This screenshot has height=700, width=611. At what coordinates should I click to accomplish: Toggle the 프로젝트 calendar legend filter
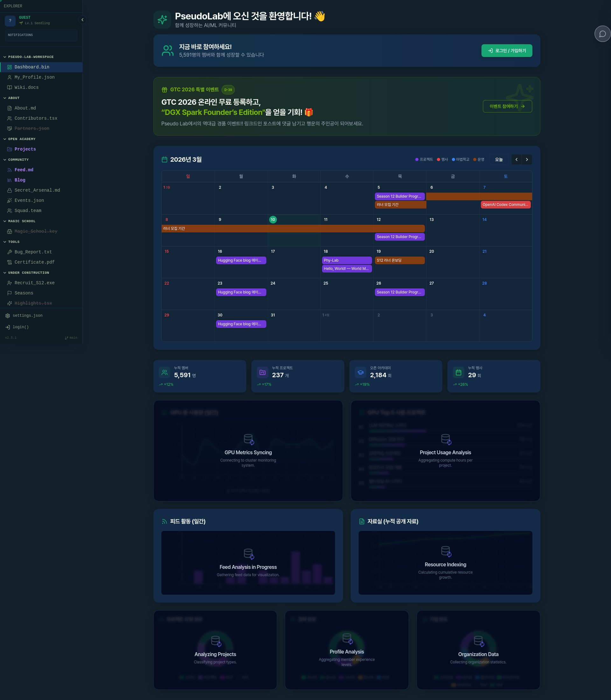424,159
